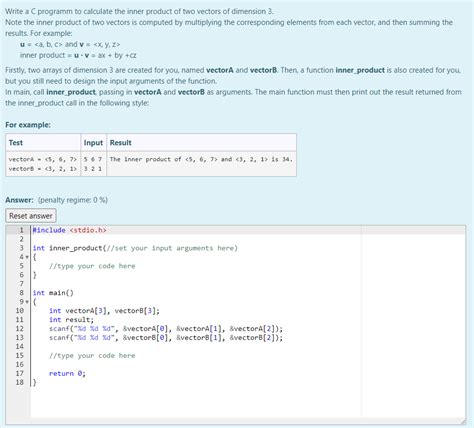
Task: Click the 'return 0;' line
Action: pos(67,373)
